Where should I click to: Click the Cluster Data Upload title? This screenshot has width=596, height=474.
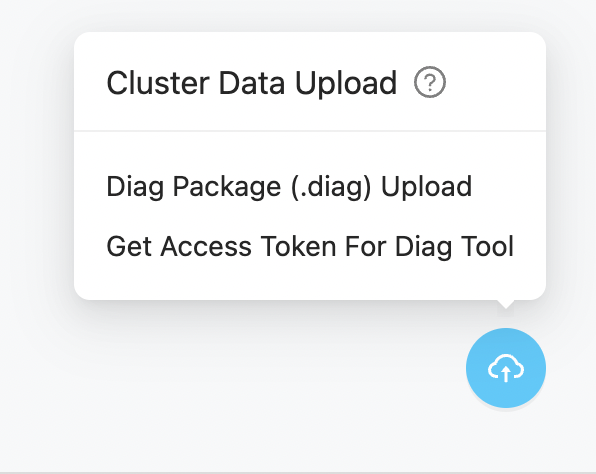252,82
